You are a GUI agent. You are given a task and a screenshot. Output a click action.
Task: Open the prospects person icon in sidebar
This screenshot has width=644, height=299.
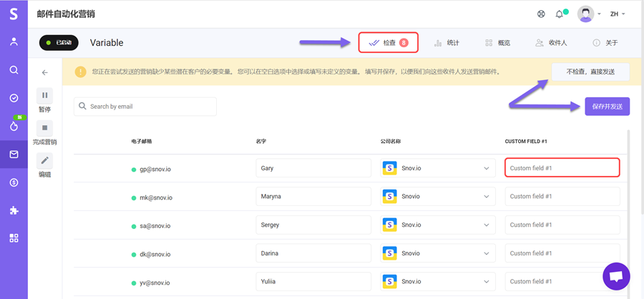(x=14, y=41)
